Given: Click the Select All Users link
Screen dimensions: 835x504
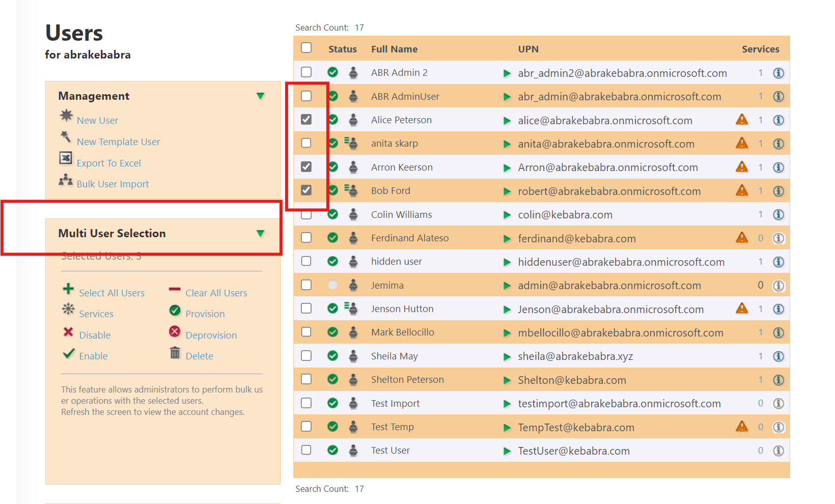Looking at the screenshot, I should (x=111, y=293).
